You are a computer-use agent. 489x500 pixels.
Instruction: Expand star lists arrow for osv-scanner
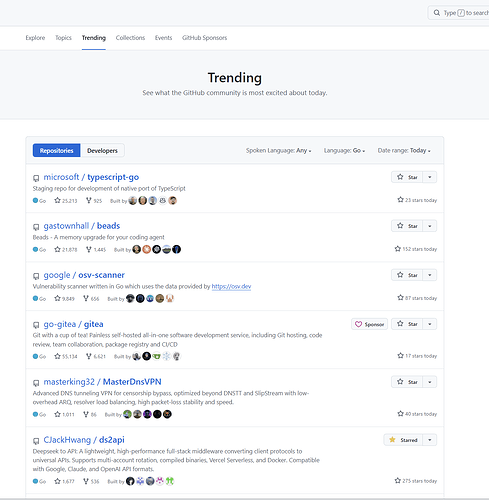(430, 275)
